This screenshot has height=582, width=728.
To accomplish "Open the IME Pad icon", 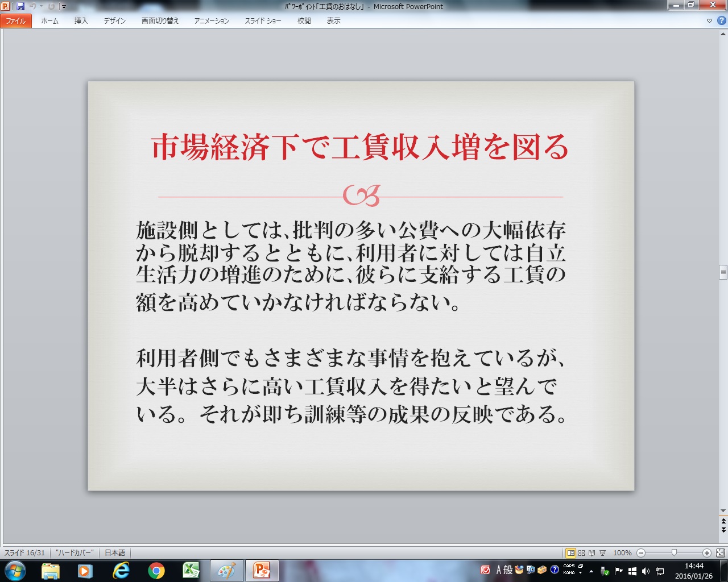I will point(519,569).
